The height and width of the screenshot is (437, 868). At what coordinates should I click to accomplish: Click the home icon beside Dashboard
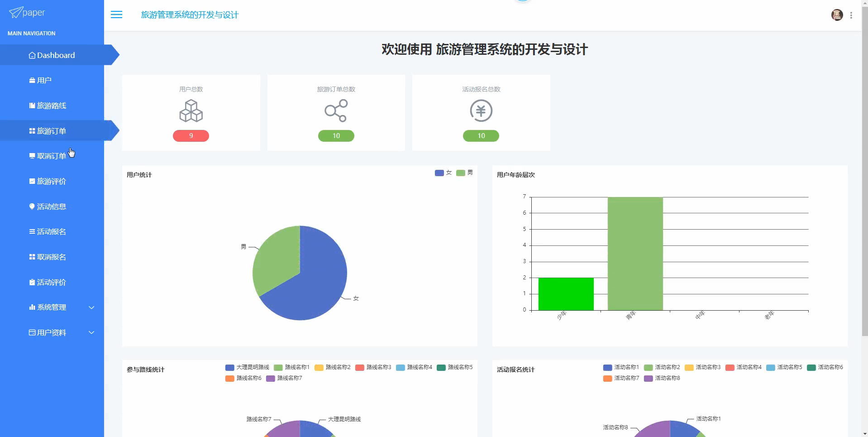(32, 55)
